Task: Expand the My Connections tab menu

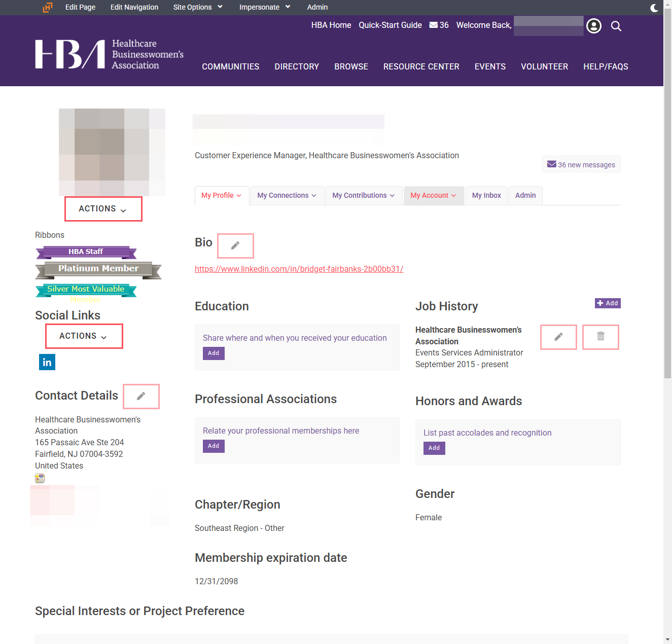Action: coord(287,196)
